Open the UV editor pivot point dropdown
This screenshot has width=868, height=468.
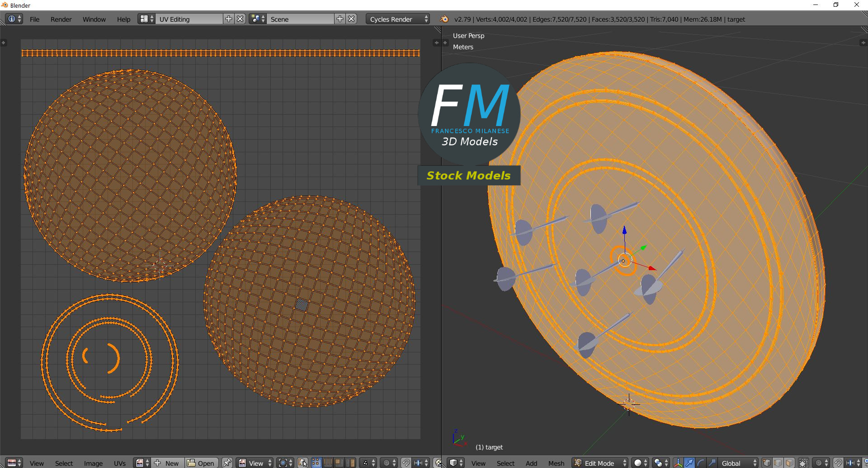point(285,463)
